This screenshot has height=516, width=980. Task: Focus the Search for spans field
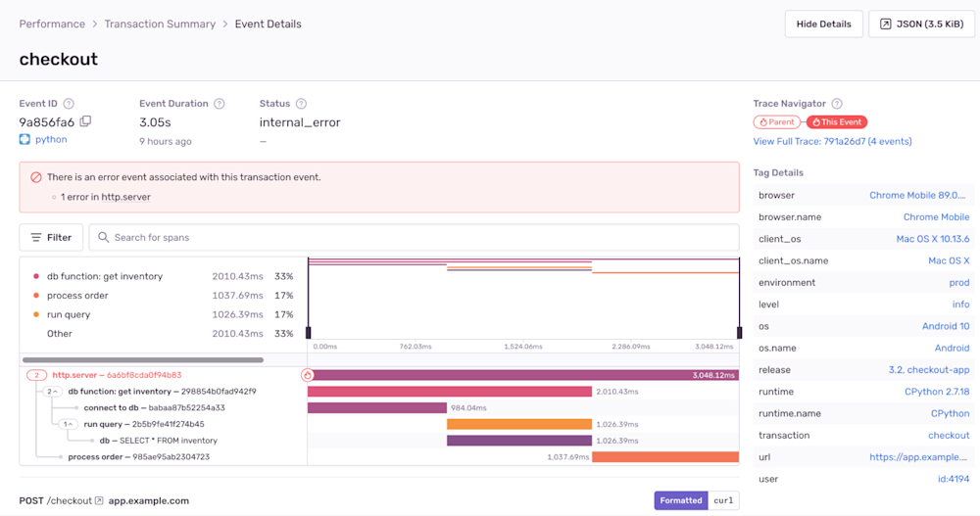pos(415,237)
